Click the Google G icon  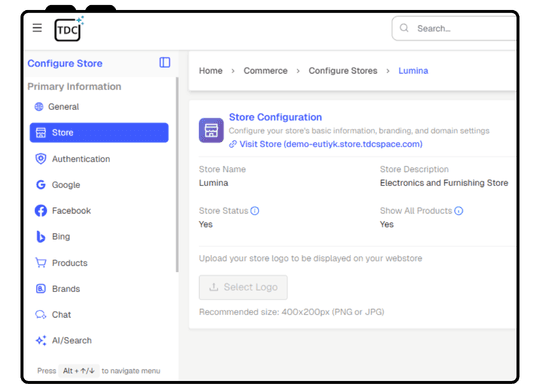click(41, 185)
